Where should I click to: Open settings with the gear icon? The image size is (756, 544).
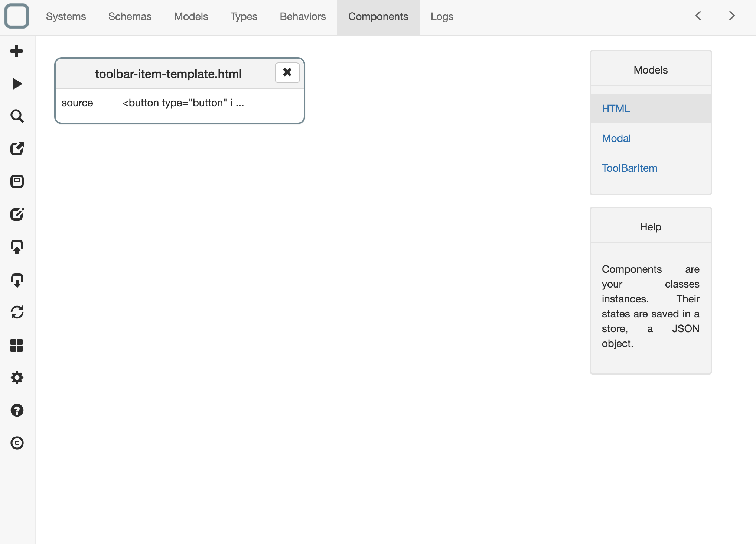pos(17,378)
